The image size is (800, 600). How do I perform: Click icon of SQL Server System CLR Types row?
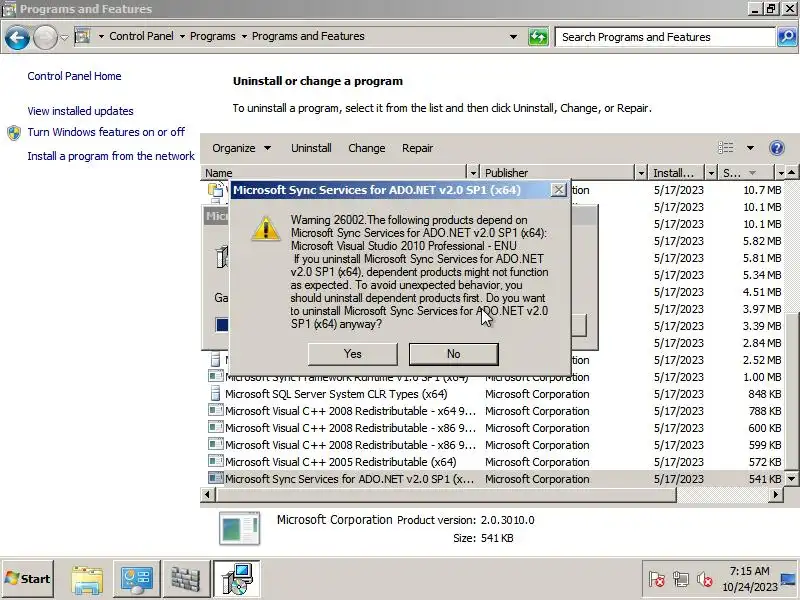coord(216,394)
